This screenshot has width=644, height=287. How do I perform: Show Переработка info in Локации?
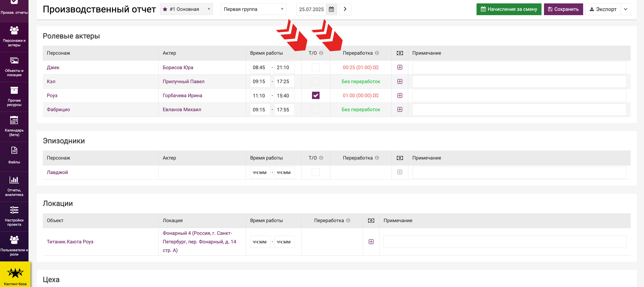point(348,220)
